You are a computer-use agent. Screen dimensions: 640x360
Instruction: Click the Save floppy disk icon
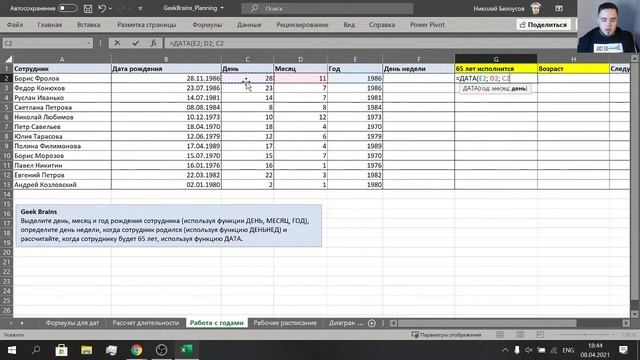pyautogui.click(x=88, y=8)
